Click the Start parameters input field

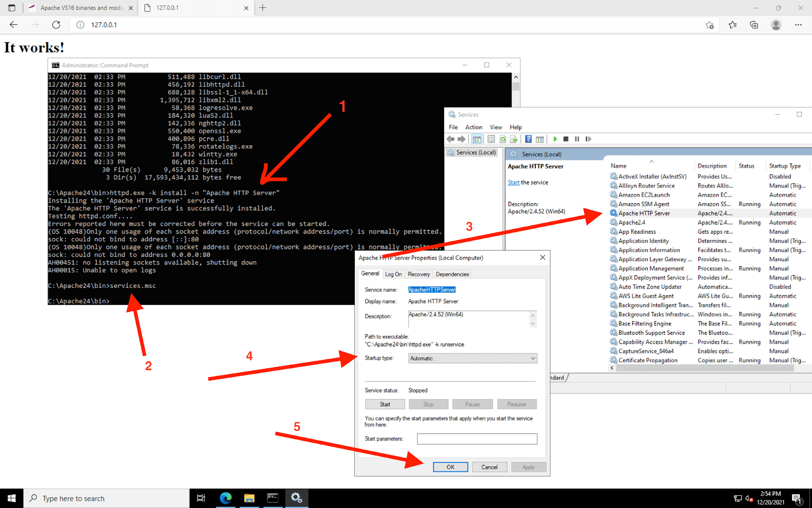[x=477, y=439]
